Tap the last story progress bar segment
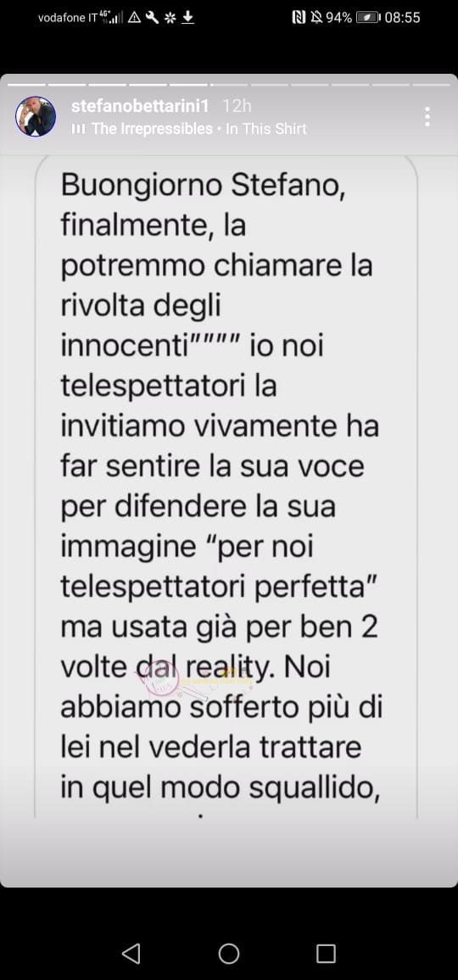 pos(431,84)
